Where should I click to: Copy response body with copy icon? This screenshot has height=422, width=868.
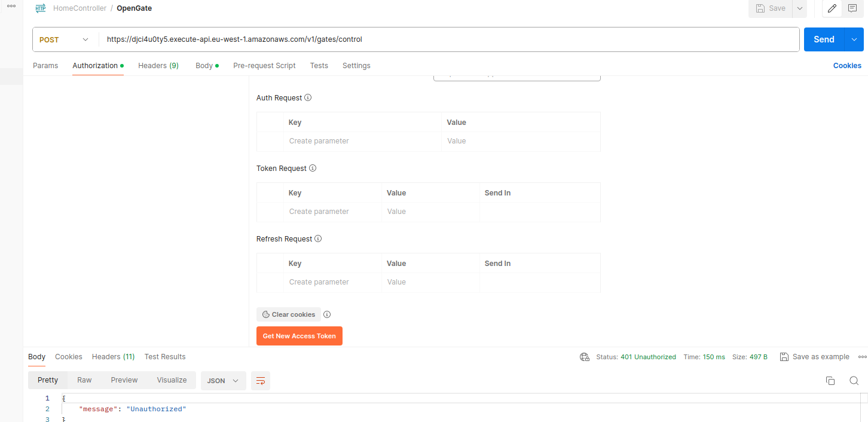pyautogui.click(x=830, y=381)
